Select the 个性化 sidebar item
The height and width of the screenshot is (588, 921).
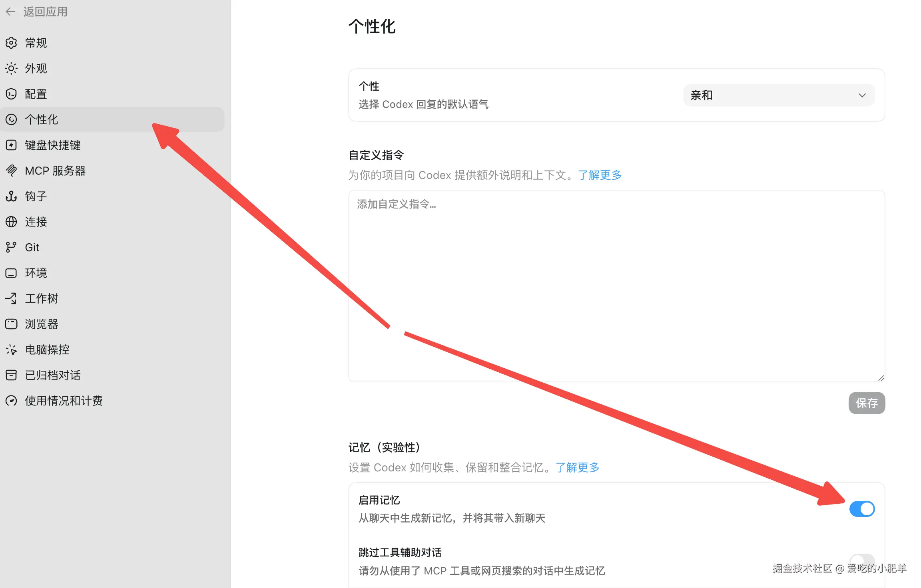112,119
